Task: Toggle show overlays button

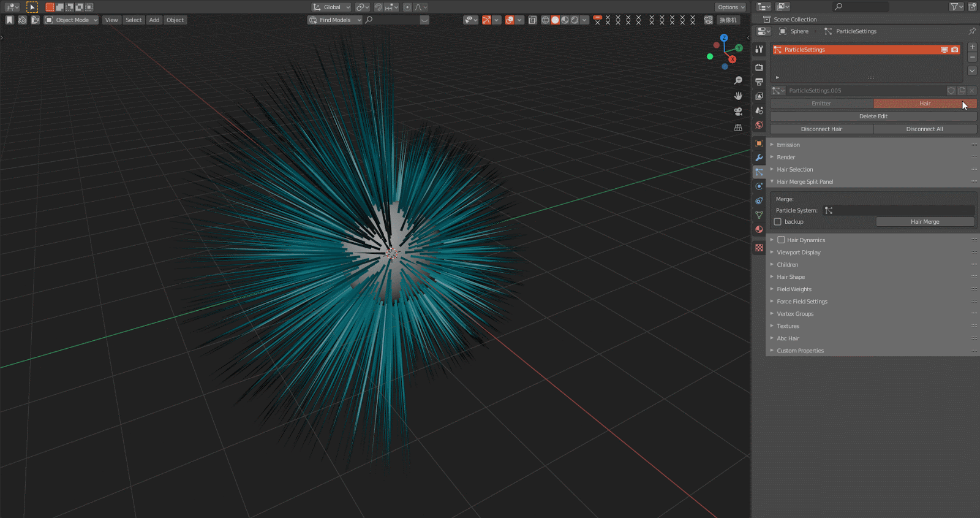Action: [x=510, y=20]
